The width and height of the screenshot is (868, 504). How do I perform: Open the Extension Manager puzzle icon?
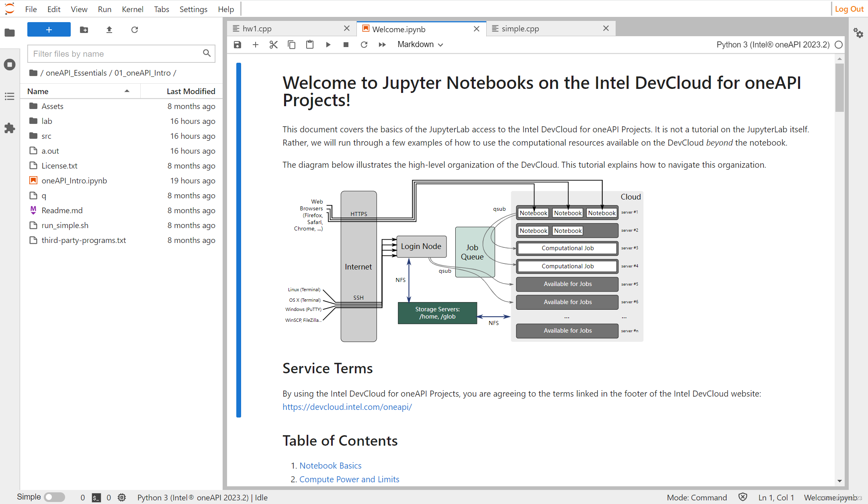tap(10, 128)
